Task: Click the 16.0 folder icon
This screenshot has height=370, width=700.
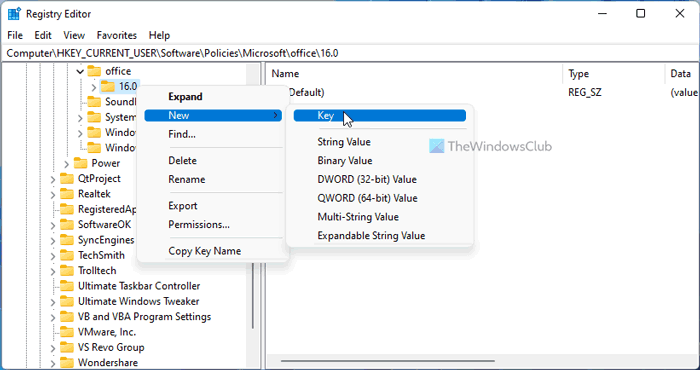Action: click(108, 86)
